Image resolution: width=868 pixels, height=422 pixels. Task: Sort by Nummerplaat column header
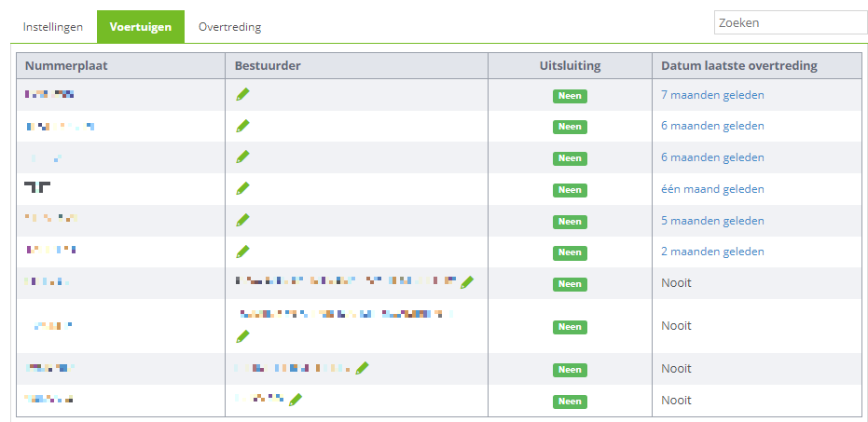click(x=66, y=66)
